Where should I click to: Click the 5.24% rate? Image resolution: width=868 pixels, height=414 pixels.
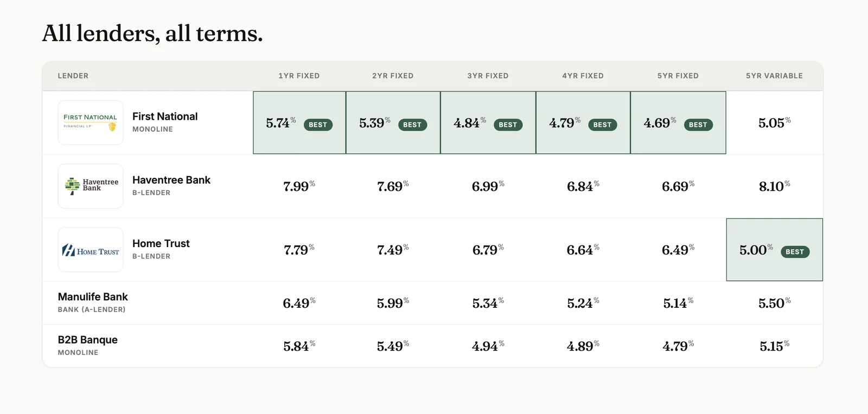pos(583,303)
